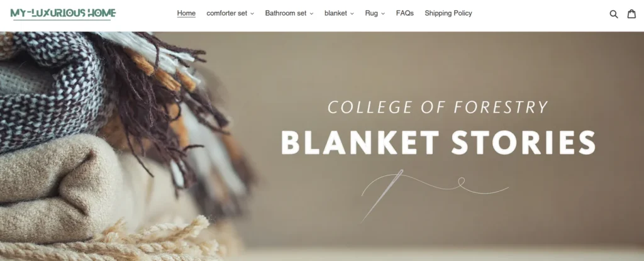Expand the Bathroom set chevron arrow
This screenshot has height=261, width=644.
[311, 14]
